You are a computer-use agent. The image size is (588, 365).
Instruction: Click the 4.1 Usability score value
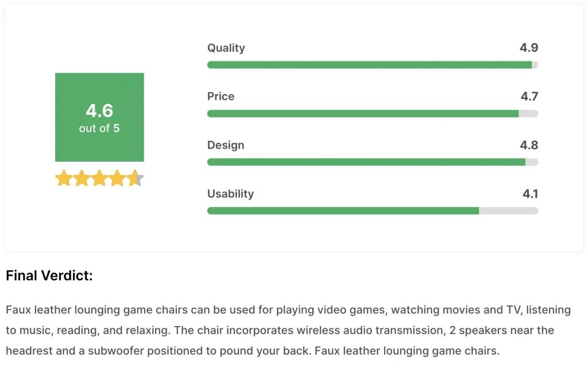click(530, 194)
